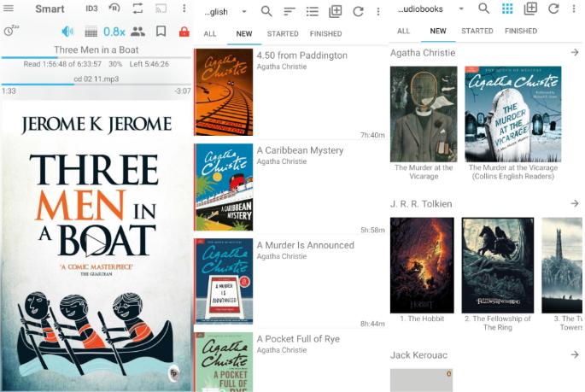The height and width of the screenshot is (392, 585).
Task: Open the equalizer grid icon
Action: coord(91,32)
